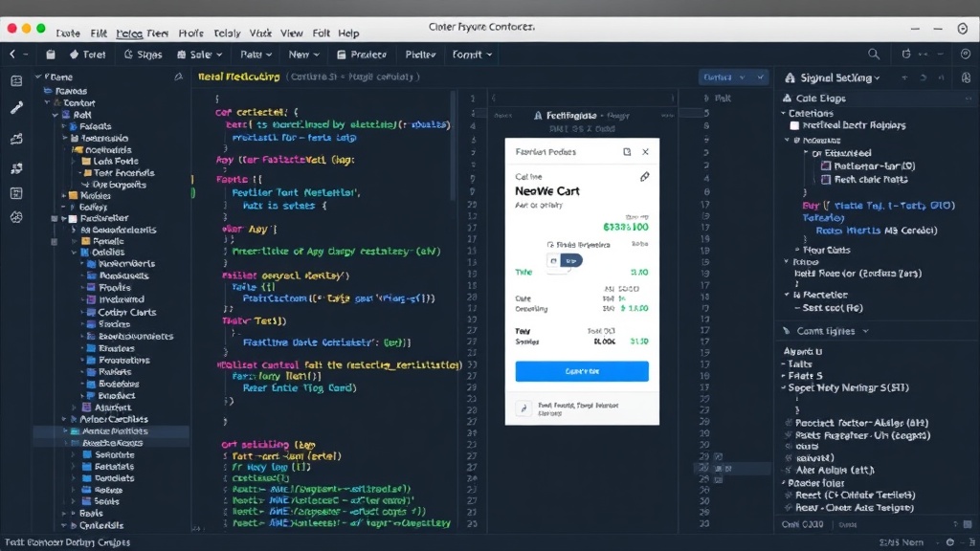The width and height of the screenshot is (980, 551).
Task: Click the pop-out icon in preview card header
Action: [x=627, y=152]
